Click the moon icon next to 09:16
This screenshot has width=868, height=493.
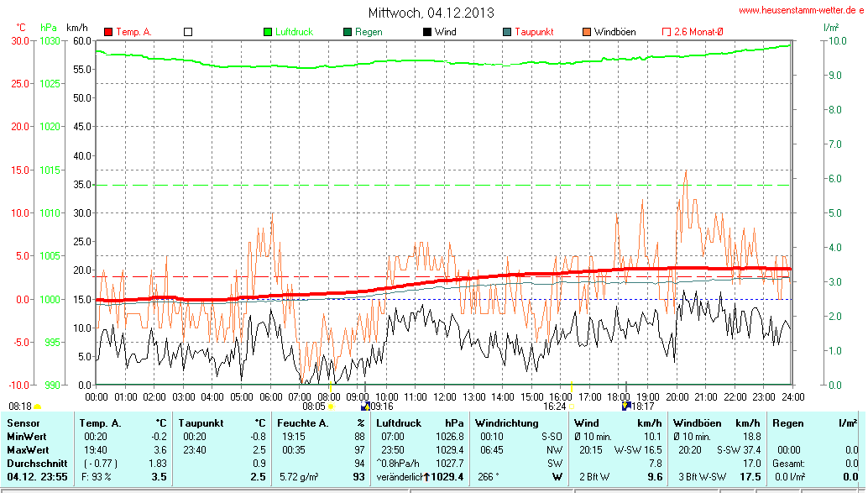point(364,406)
